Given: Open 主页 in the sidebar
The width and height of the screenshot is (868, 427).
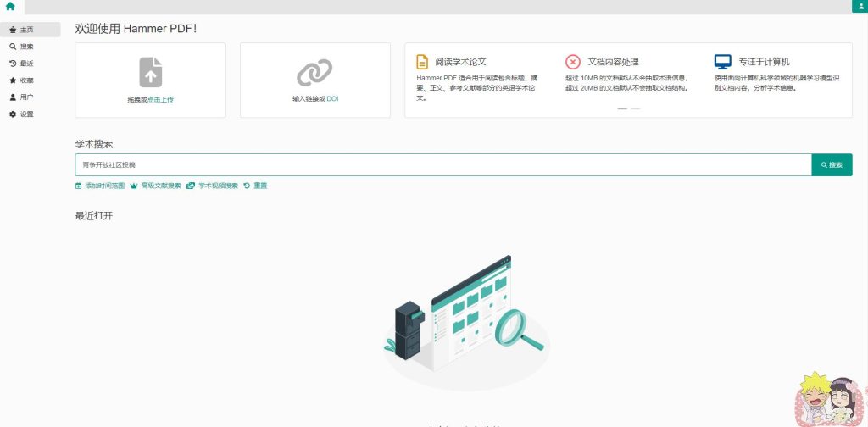Looking at the screenshot, I should pos(31,30).
